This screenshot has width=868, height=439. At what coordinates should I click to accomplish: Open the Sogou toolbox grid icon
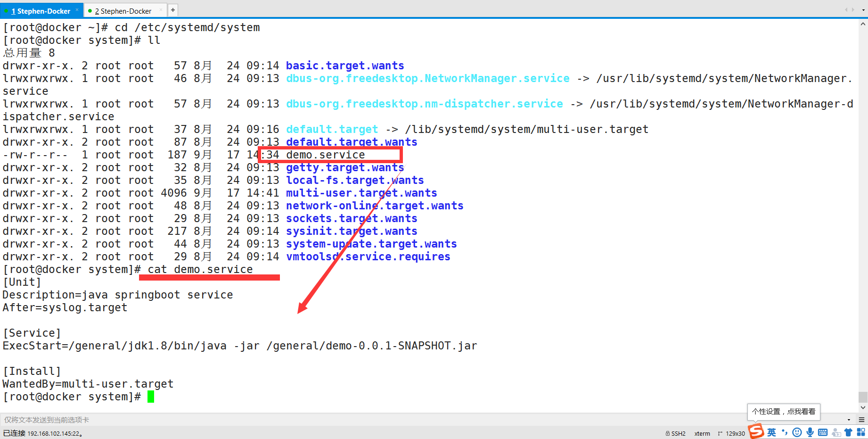click(x=861, y=432)
